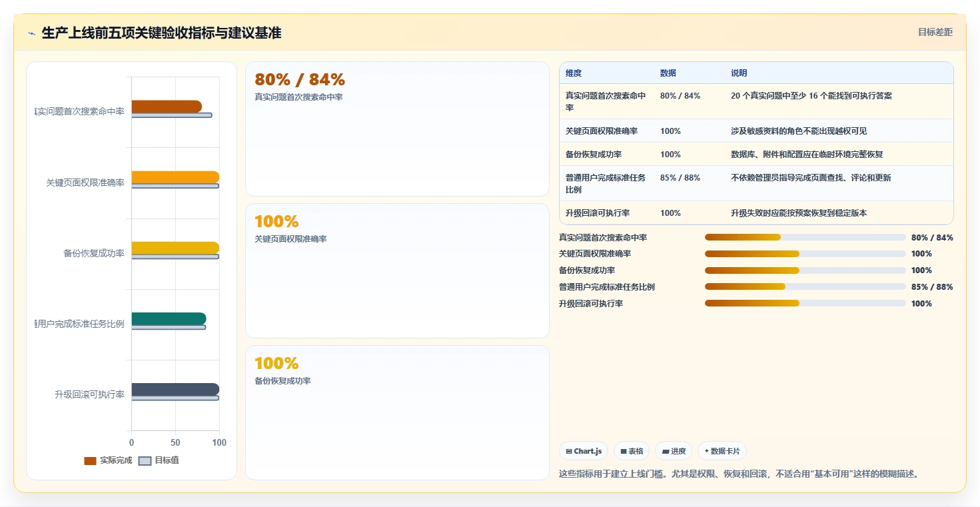Click table cell '20 个真实问题中至少 16 个能找到可执行答案'
This screenshot has height=507, width=980.
click(811, 96)
